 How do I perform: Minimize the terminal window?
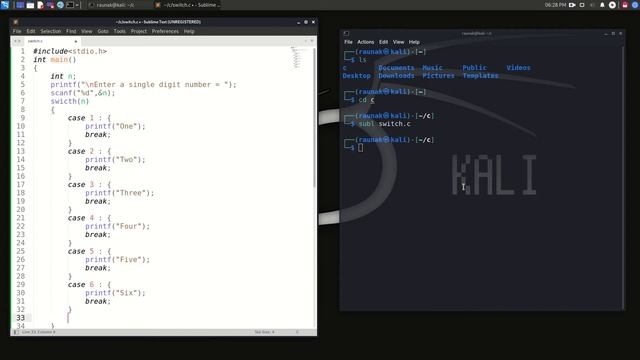(606, 33)
